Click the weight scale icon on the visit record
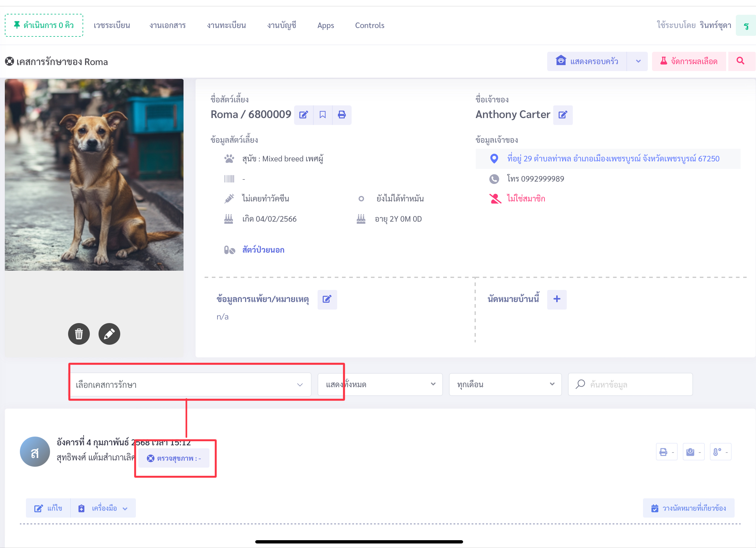The height and width of the screenshot is (548, 756). 690,452
